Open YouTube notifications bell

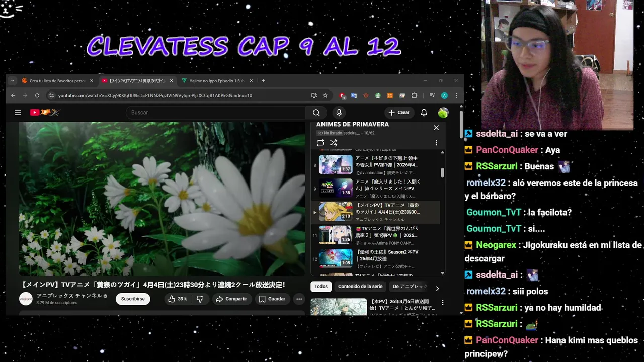pos(424,113)
